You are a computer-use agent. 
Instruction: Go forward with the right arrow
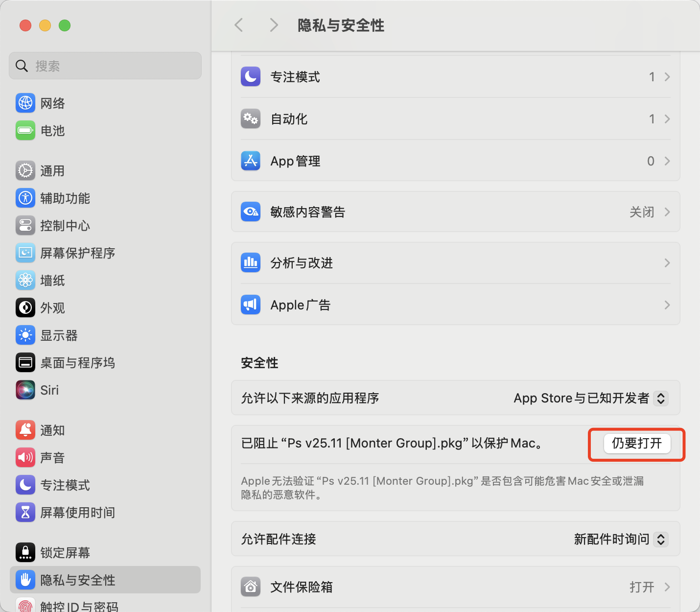click(274, 25)
